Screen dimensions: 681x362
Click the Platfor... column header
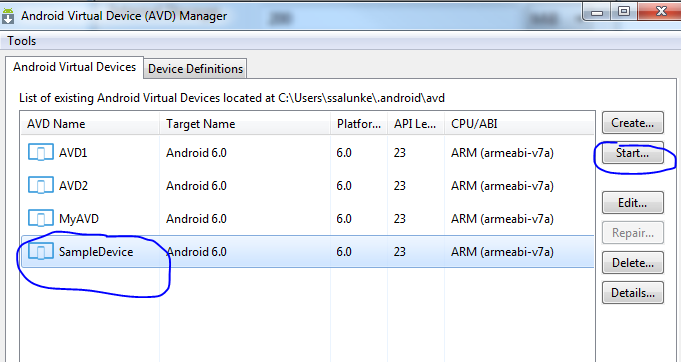click(x=359, y=124)
